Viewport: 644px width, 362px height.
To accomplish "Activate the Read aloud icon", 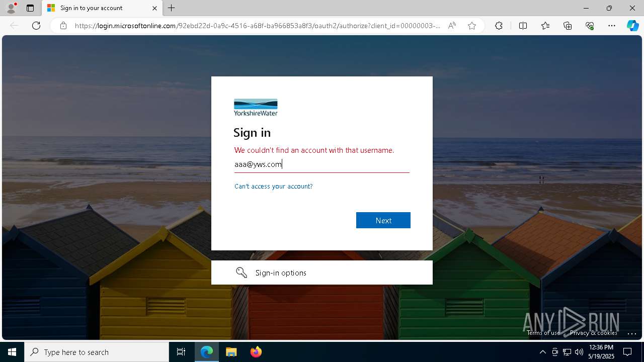I will click(452, 26).
